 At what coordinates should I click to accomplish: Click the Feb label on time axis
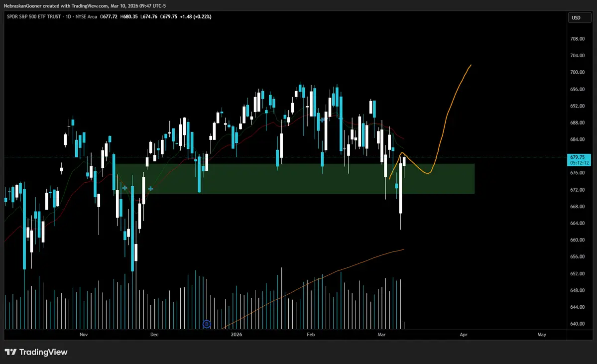[x=311, y=335]
